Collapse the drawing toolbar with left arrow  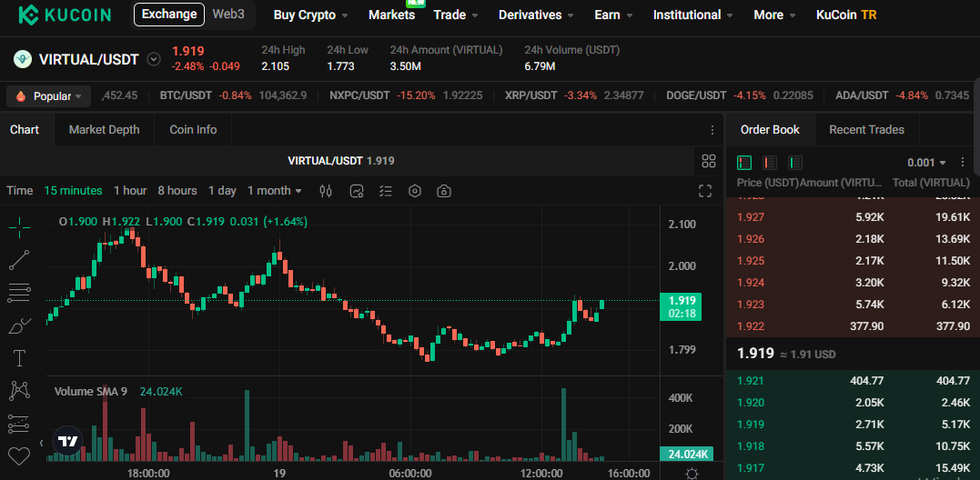pyautogui.click(x=41, y=443)
